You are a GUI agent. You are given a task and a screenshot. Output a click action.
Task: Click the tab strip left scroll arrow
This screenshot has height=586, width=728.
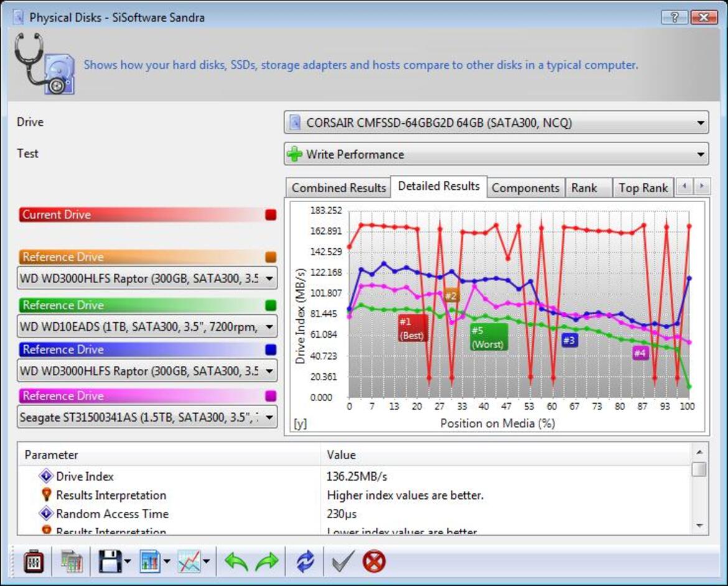pos(684,186)
